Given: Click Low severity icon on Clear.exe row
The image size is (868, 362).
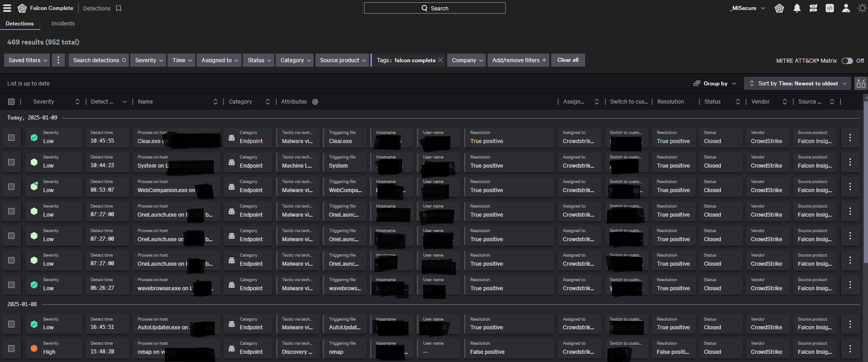Looking at the screenshot, I should point(34,137).
